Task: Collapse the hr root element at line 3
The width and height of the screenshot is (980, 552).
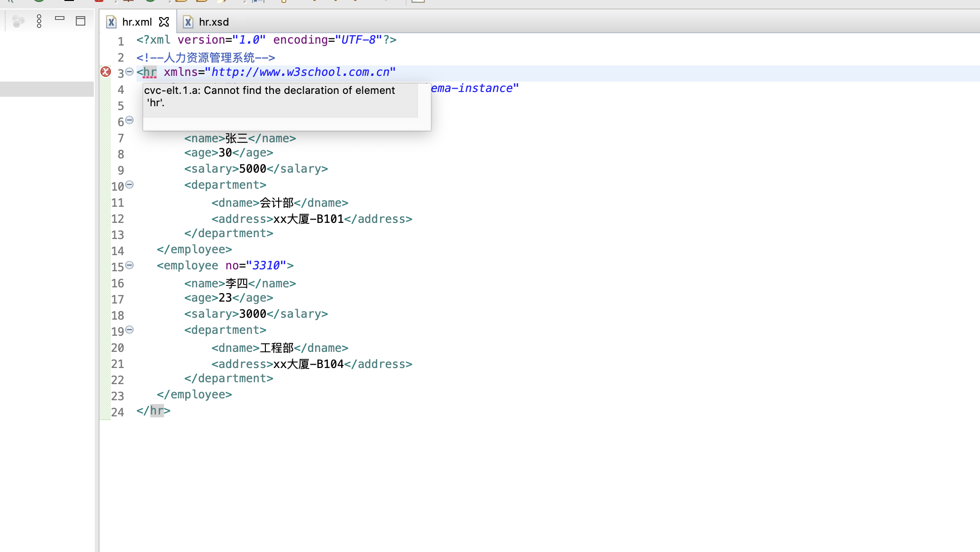Action: point(129,71)
